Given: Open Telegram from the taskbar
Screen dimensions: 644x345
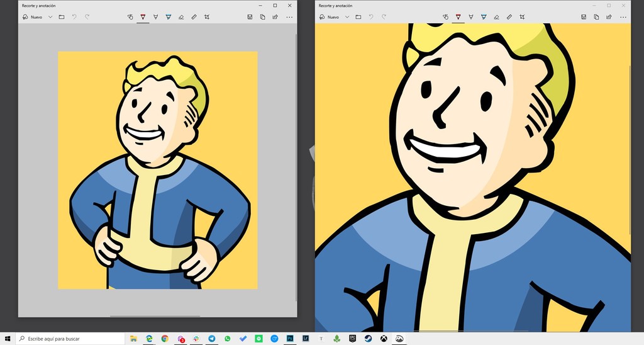Looking at the screenshot, I should 212,339.
